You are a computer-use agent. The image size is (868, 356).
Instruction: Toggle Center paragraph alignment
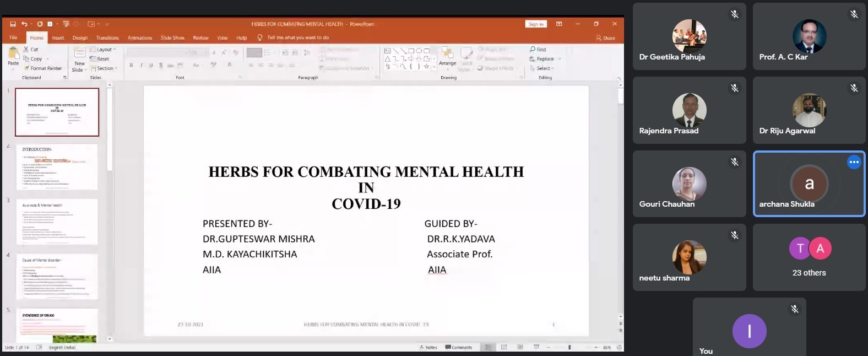(x=261, y=65)
